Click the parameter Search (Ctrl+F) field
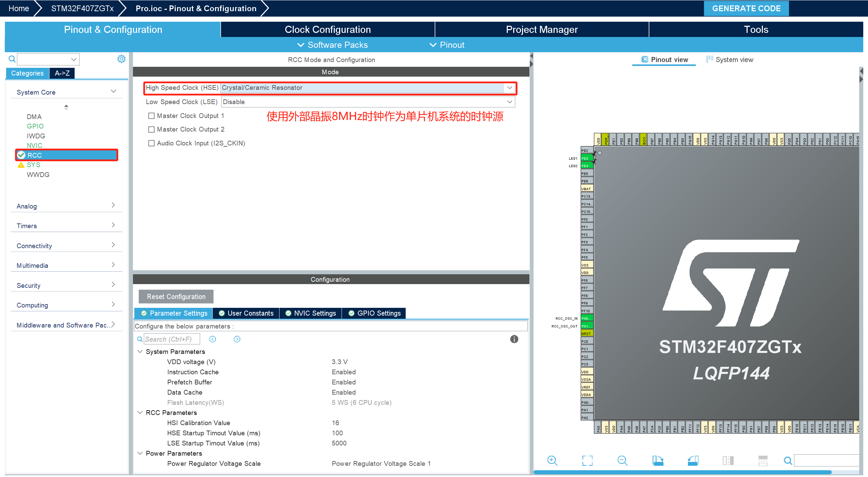868x477 pixels. click(x=172, y=339)
